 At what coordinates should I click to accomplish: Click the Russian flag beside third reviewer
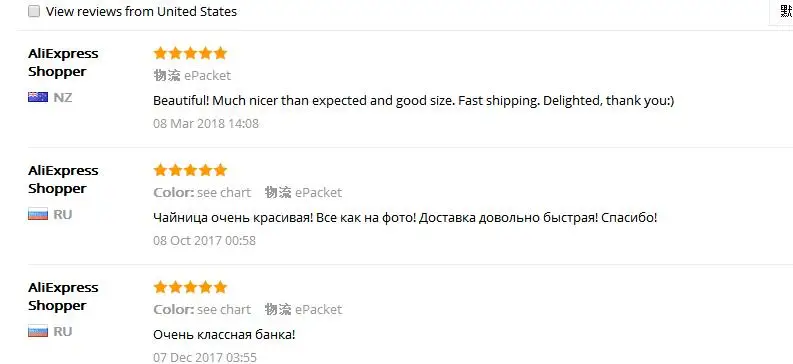[38, 332]
